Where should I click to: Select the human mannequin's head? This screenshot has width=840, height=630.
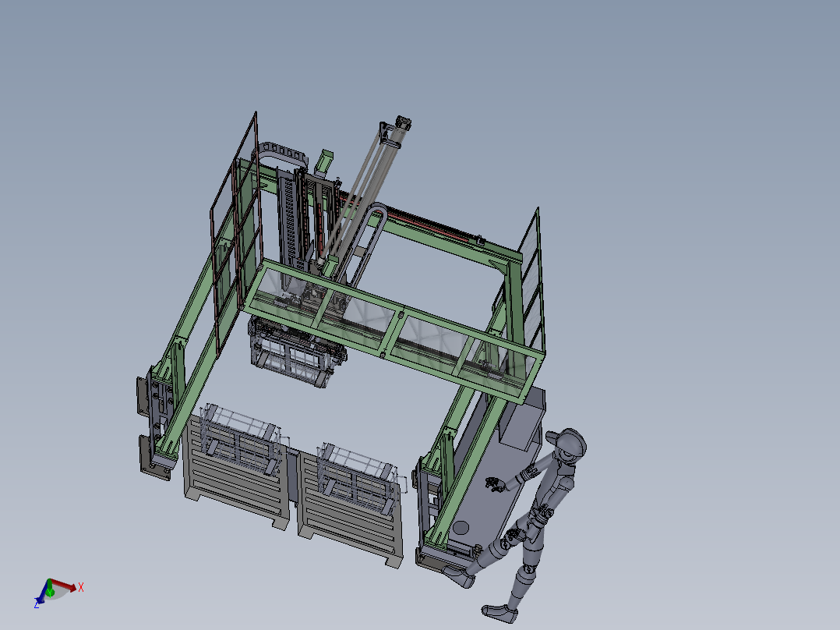(568, 446)
